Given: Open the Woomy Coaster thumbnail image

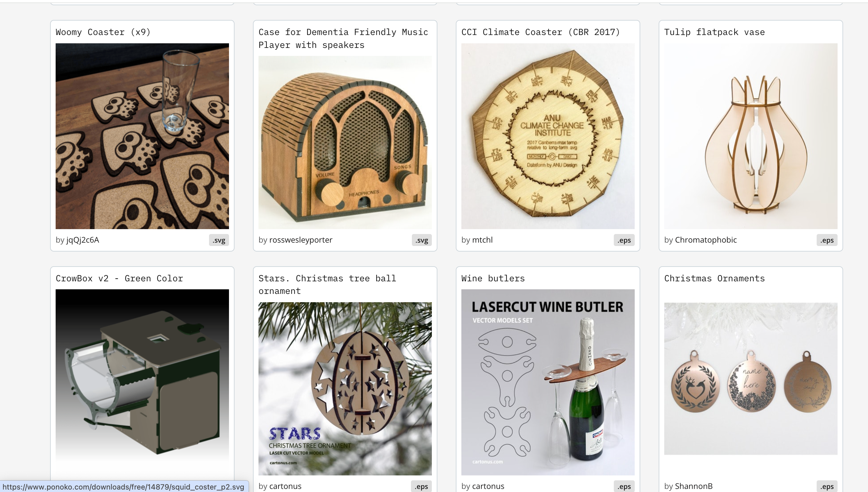Looking at the screenshot, I should click(142, 136).
